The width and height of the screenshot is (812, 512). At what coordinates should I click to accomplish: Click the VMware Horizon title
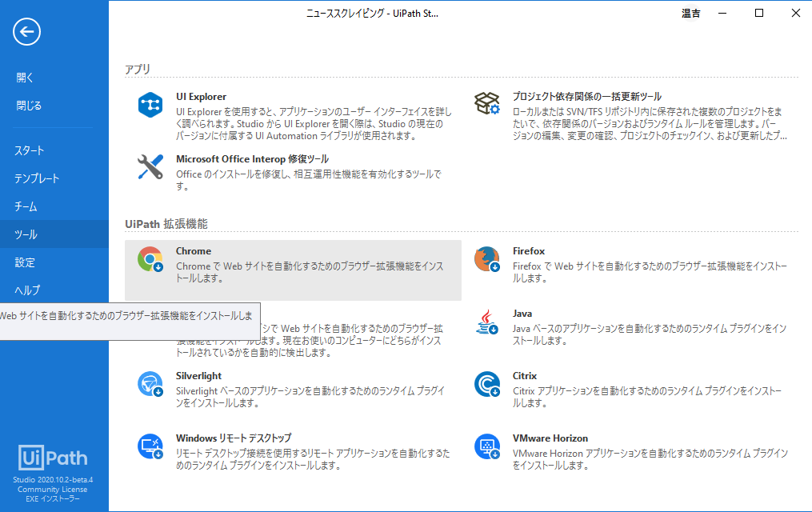(x=550, y=438)
